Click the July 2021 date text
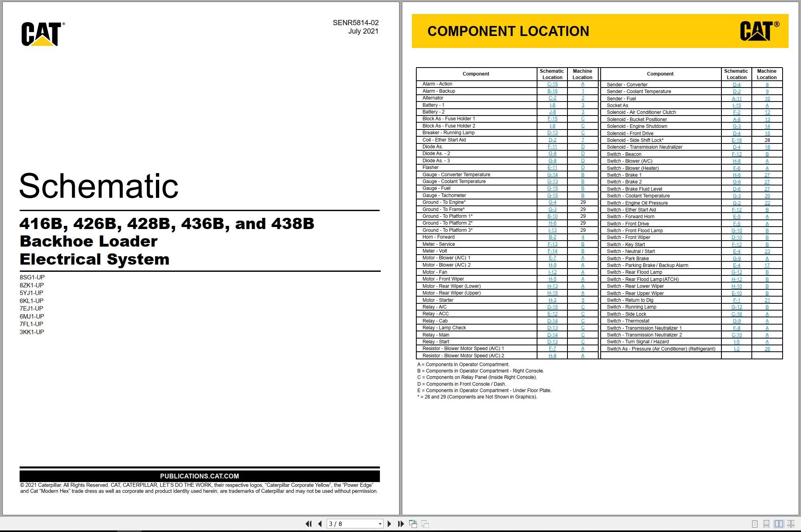 [x=363, y=31]
